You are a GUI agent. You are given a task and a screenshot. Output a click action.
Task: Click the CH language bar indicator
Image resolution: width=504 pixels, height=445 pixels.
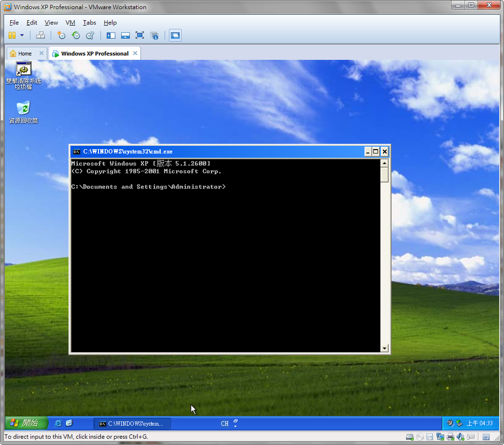[x=224, y=424]
